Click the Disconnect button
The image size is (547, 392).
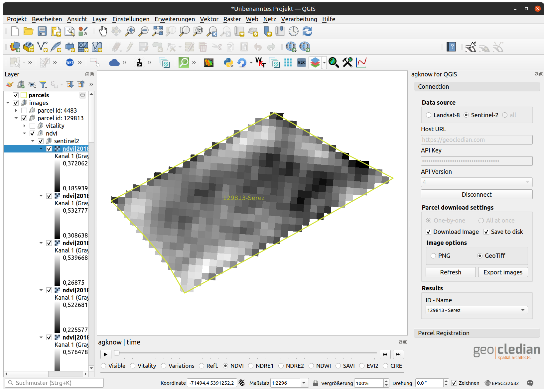pos(477,195)
